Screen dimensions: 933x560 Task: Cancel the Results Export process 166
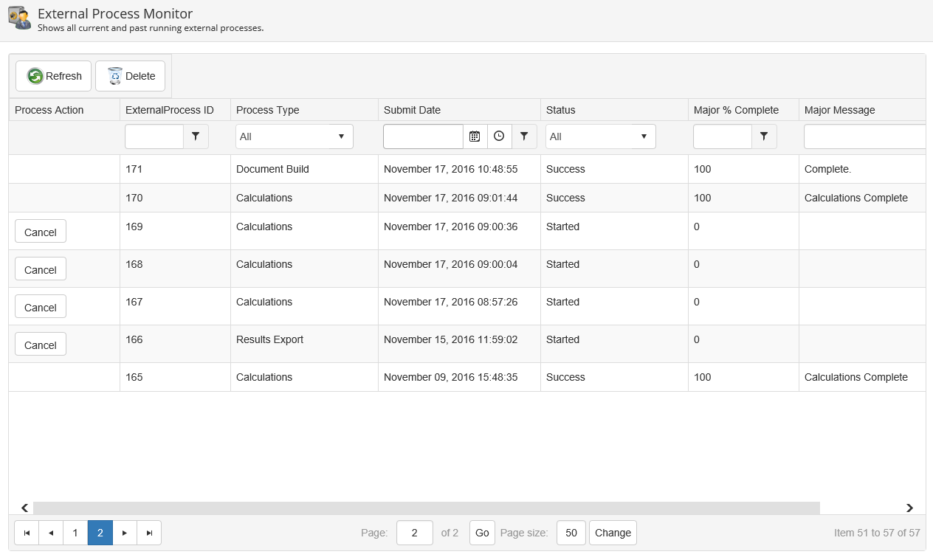click(x=41, y=345)
